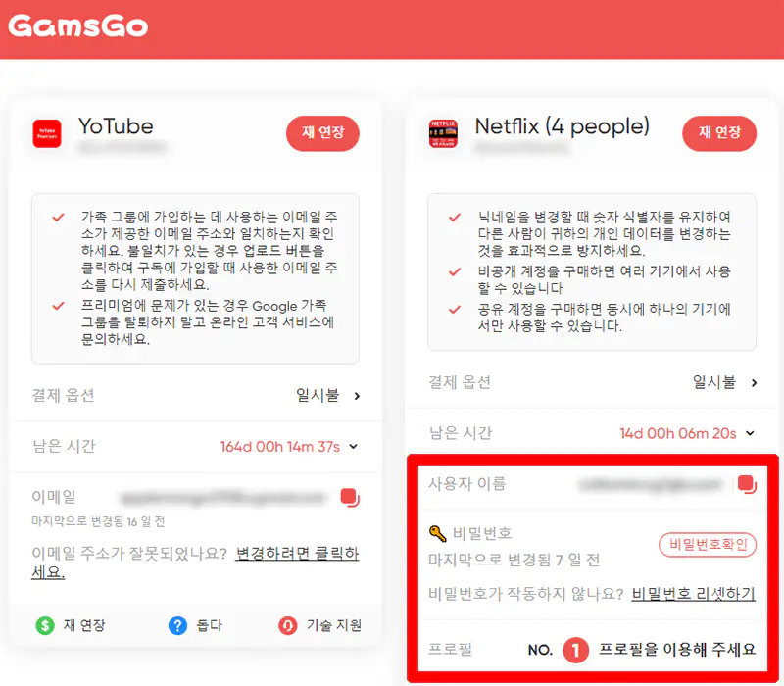The height and width of the screenshot is (686, 784).
Task: Click 돕다 help label in bottom bar
Action: click(209, 625)
